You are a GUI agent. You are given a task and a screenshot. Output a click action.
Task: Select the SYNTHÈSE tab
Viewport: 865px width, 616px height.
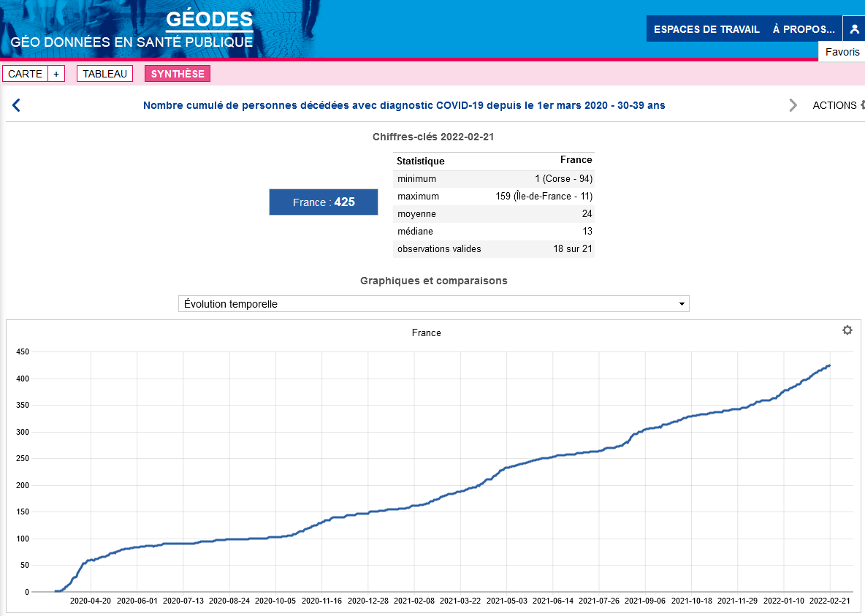[x=178, y=73]
